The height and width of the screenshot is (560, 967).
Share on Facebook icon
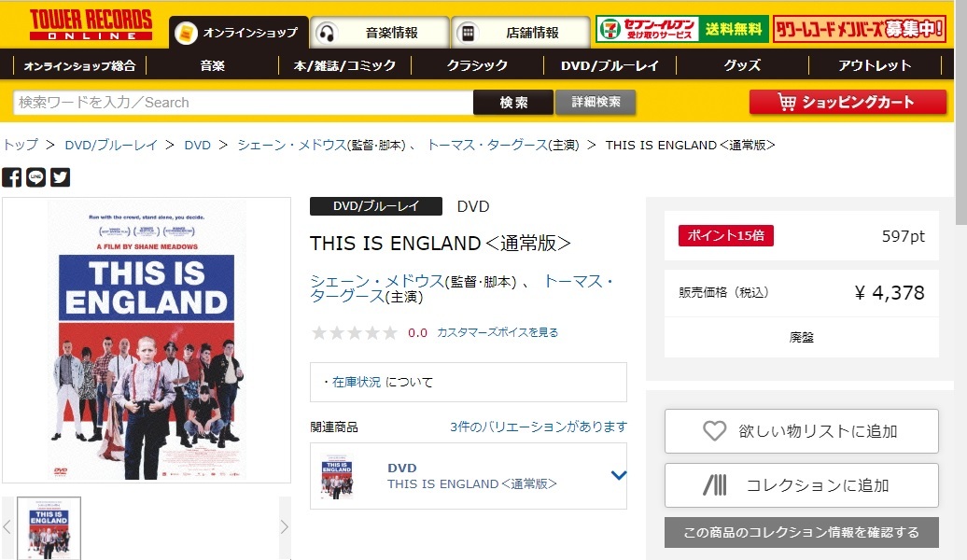[x=12, y=177]
